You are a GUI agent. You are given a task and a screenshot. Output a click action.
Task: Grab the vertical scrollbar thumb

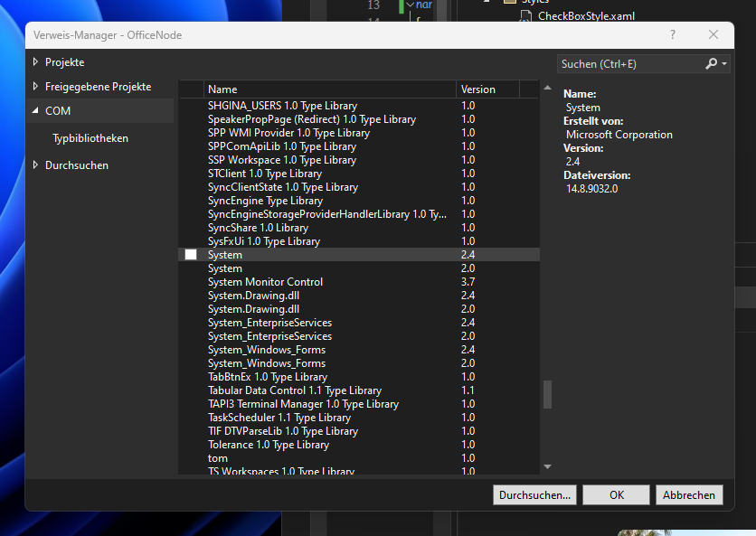click(547, 395)
